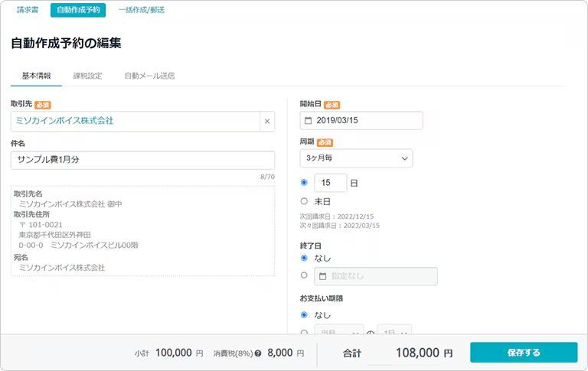Go to the 請求書 section
Viewport: 588px width, 371px height.
coord(28,10)
